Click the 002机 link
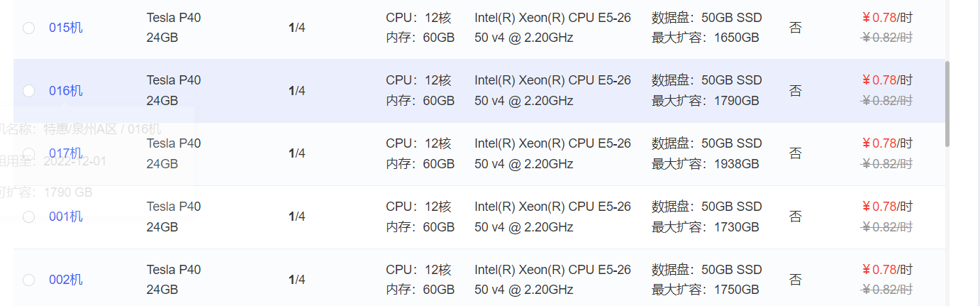This screenshot has width=980, height=306. (x=65, y=280)
